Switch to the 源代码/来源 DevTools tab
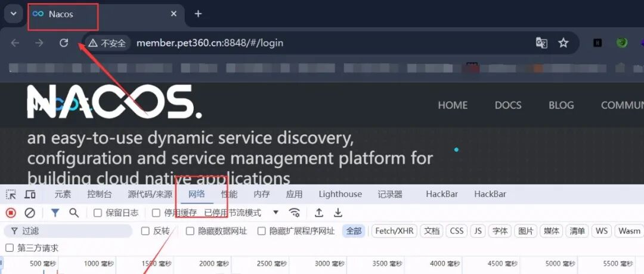 pyautogui.click(x=150, y=194)
